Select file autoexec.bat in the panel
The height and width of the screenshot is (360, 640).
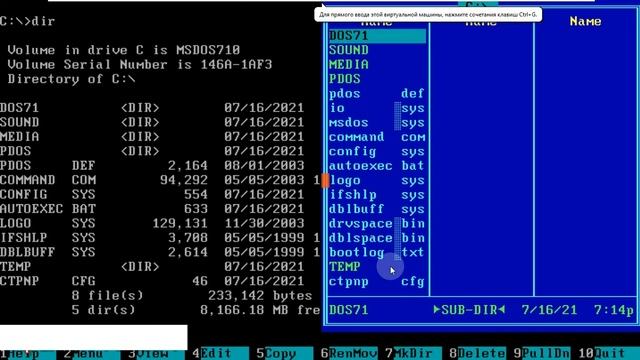tap(377, 166)
